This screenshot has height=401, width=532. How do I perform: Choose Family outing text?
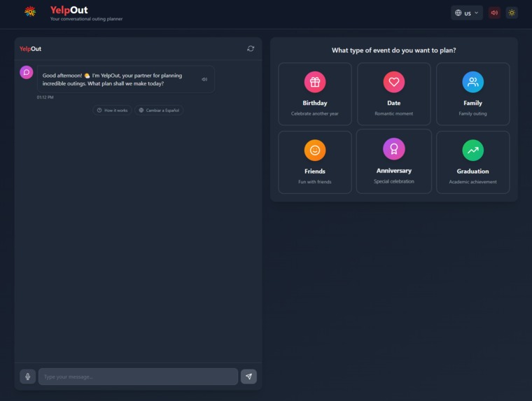(x=473, y=113)
